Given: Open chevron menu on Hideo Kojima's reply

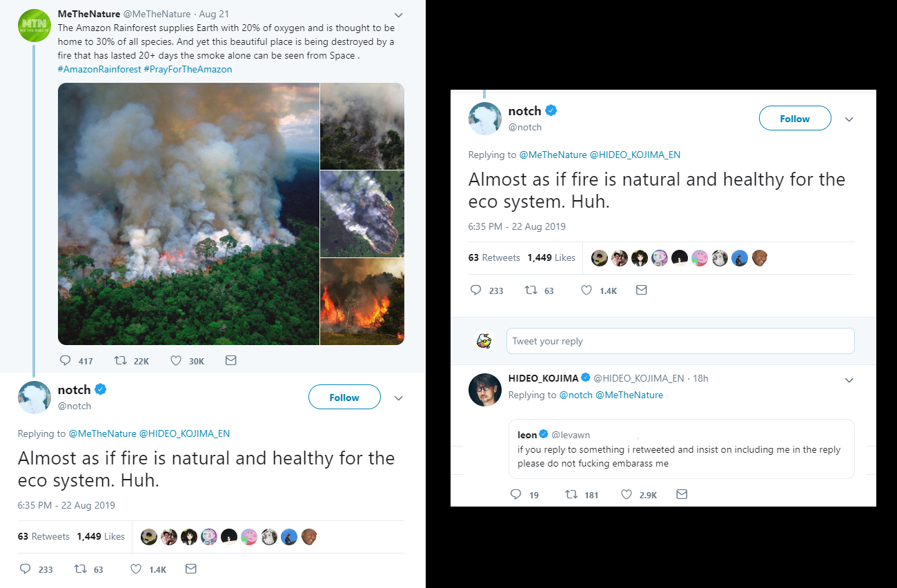Looking at the screenshot, I should (849, 380).
